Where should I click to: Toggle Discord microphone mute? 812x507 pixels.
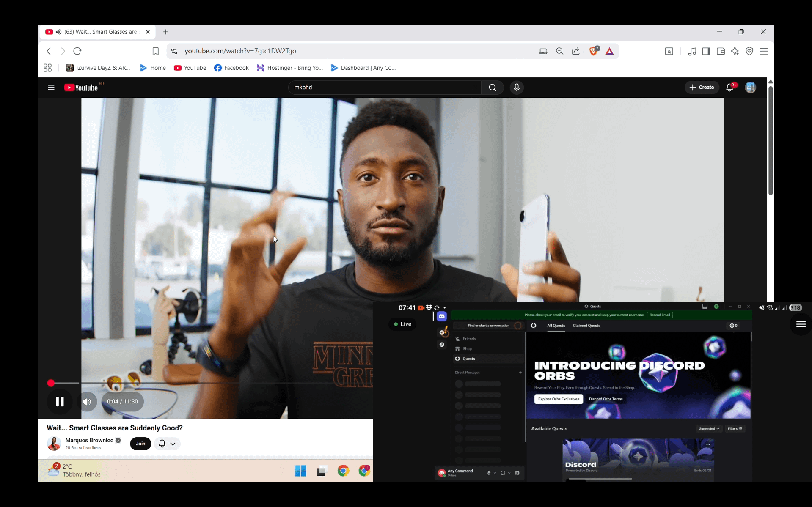pyautogui.click(x=489, y=473)
